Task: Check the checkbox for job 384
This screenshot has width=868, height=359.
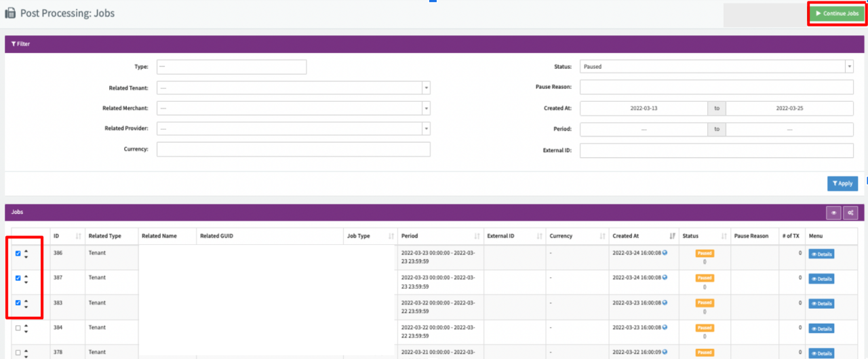Action: tap(18, 328)
